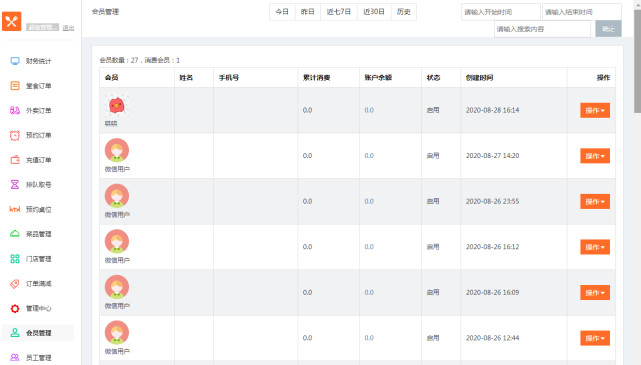Open 菜品管理 via its dish cover icon
The image size is (641, 365).
pos(15,234)
